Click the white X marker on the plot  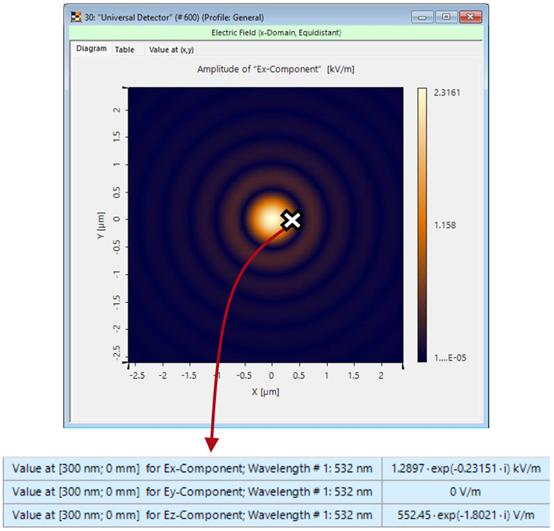click(x=292, y=220)
